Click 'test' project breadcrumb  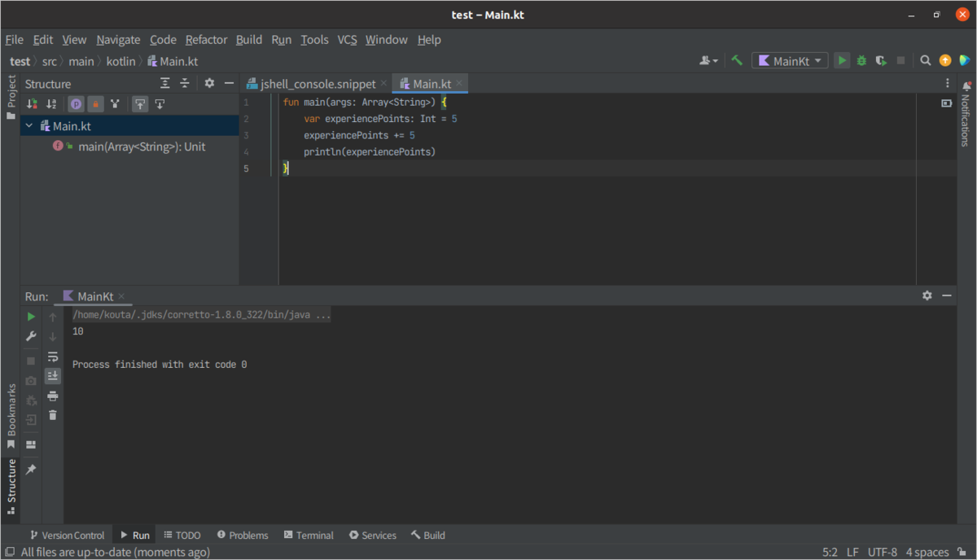pos(20,61)
